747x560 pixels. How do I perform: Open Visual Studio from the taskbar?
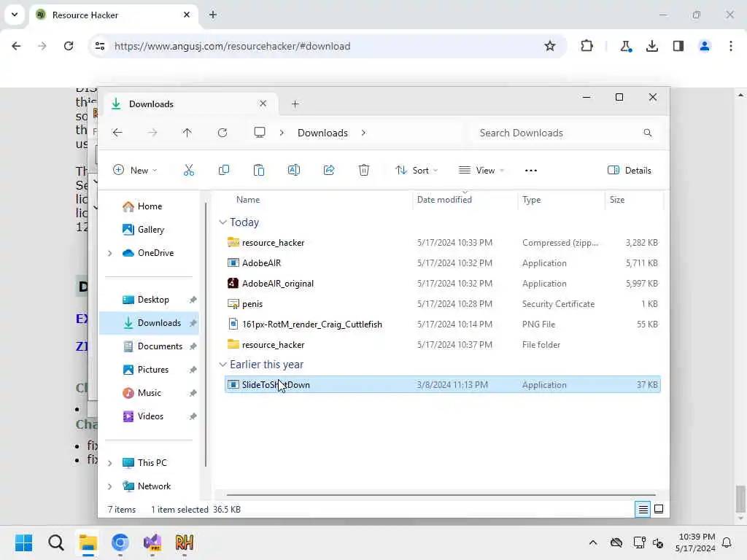pos(152,542)
